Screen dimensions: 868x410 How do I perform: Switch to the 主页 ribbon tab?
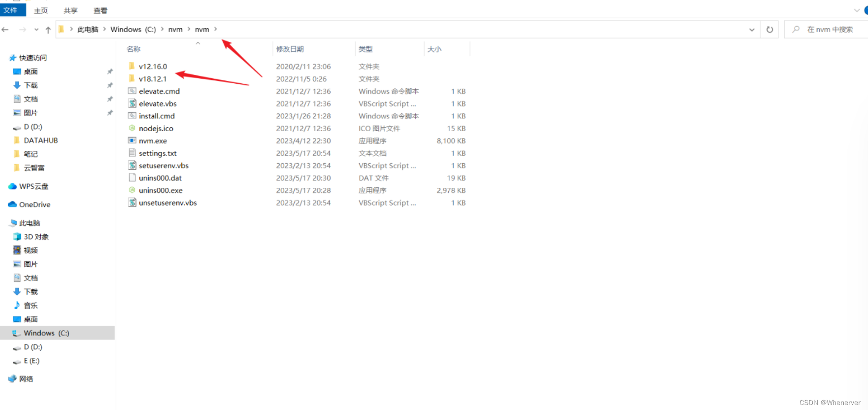point(41,10)
